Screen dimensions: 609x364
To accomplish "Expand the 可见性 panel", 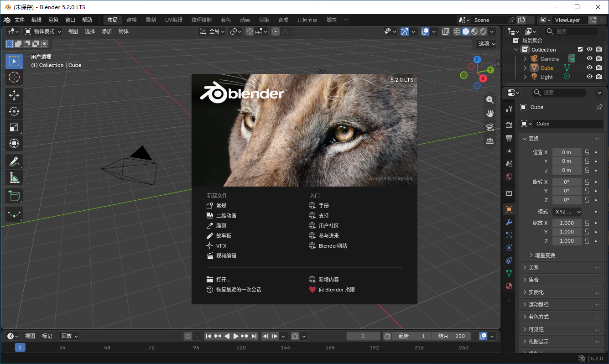I will click(x=562, y=329).
